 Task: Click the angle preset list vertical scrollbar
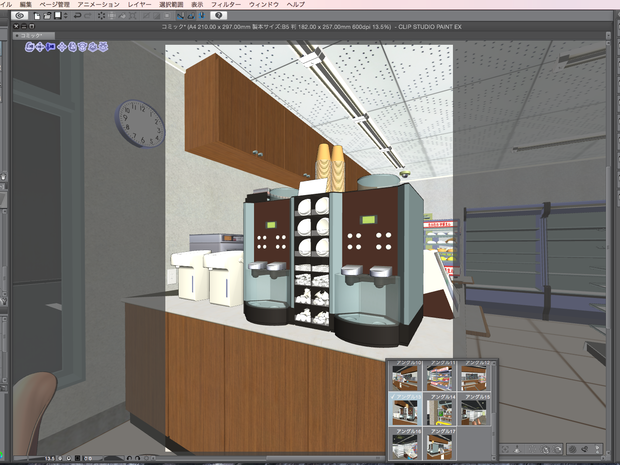494,409
